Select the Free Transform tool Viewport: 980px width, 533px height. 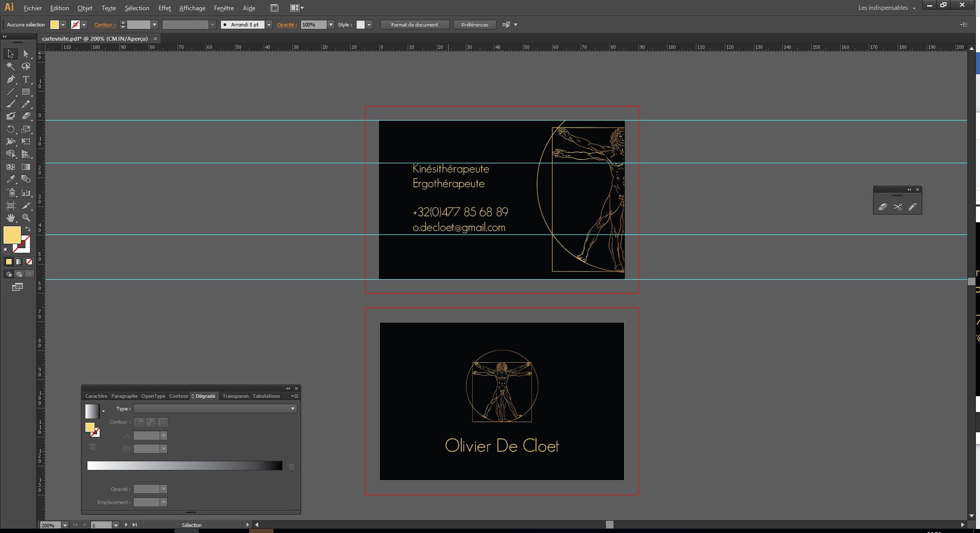[x=26, y=141]
